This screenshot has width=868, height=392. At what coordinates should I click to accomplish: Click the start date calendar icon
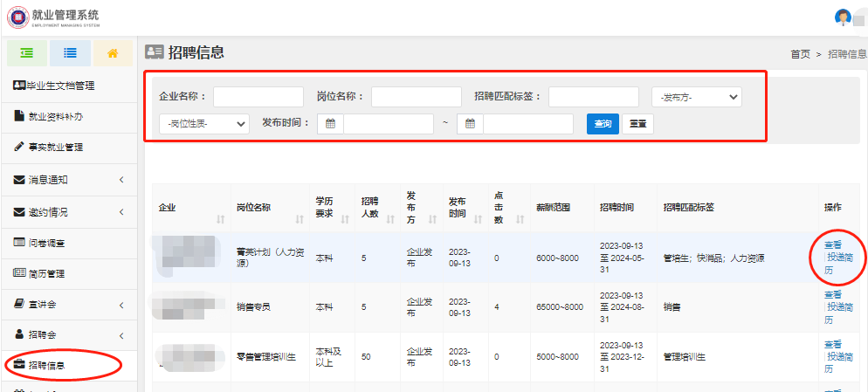pos(330,124)
